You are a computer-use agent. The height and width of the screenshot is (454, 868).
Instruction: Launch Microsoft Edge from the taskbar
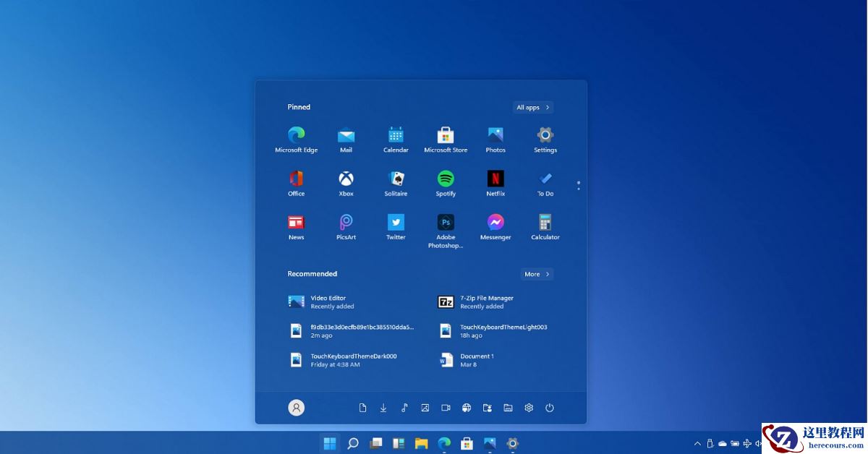pyautogui.click(x=443, y=443)
